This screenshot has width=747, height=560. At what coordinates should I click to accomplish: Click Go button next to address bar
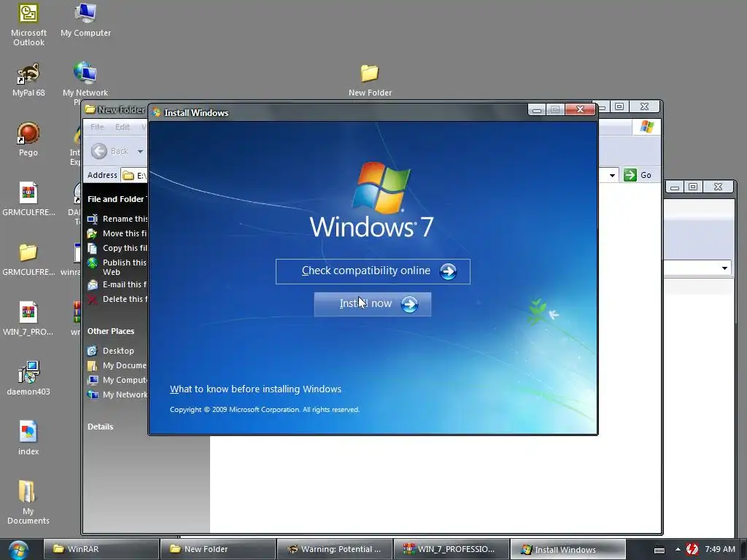(638, 175)
